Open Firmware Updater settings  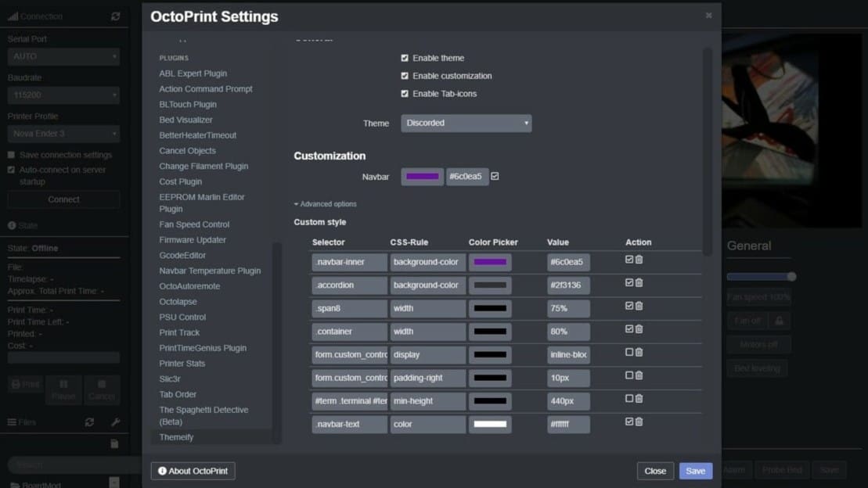coord(192,240)
